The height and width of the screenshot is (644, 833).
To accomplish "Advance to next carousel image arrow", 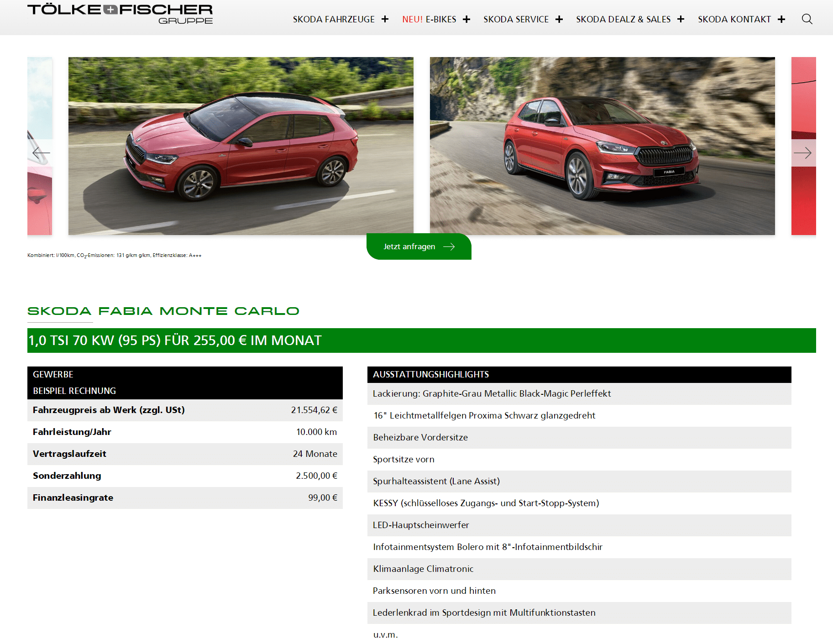I will (803, 153).
